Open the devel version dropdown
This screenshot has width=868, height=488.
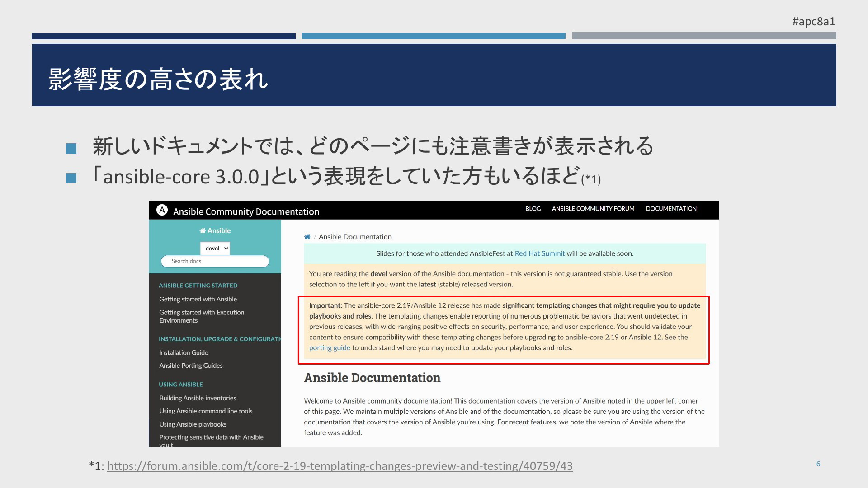pyautogui.click(x=215, y=248)
